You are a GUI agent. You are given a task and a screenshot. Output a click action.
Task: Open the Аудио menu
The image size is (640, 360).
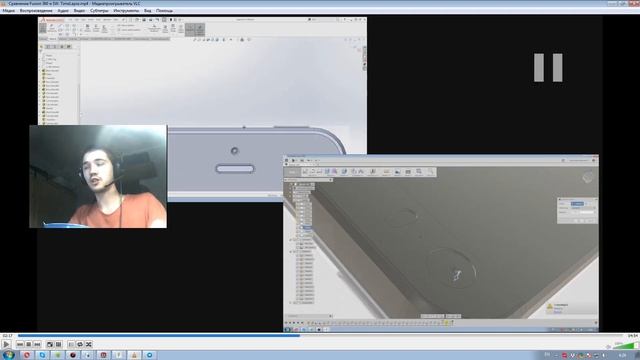63,11
